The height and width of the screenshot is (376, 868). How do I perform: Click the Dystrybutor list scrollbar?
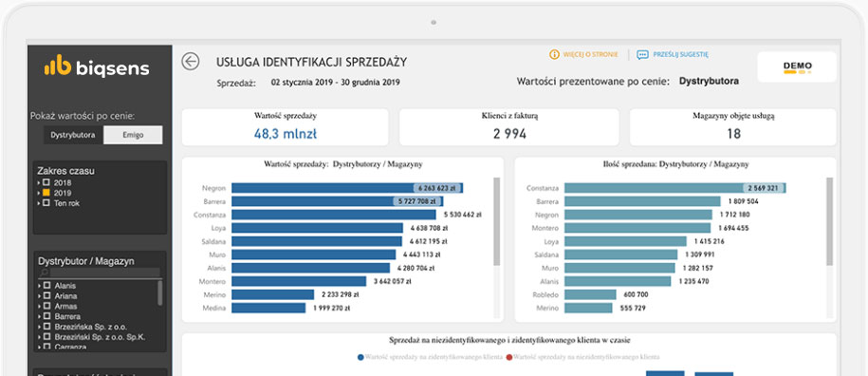pyautogui.click(x=160, y=292)
